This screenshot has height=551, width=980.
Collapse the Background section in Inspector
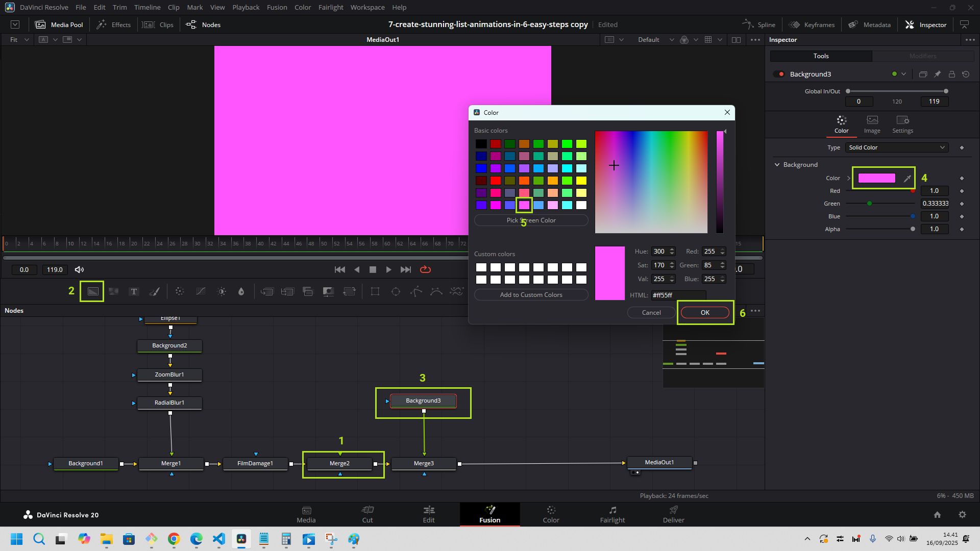pyautogui.click(x=777, y=165)
